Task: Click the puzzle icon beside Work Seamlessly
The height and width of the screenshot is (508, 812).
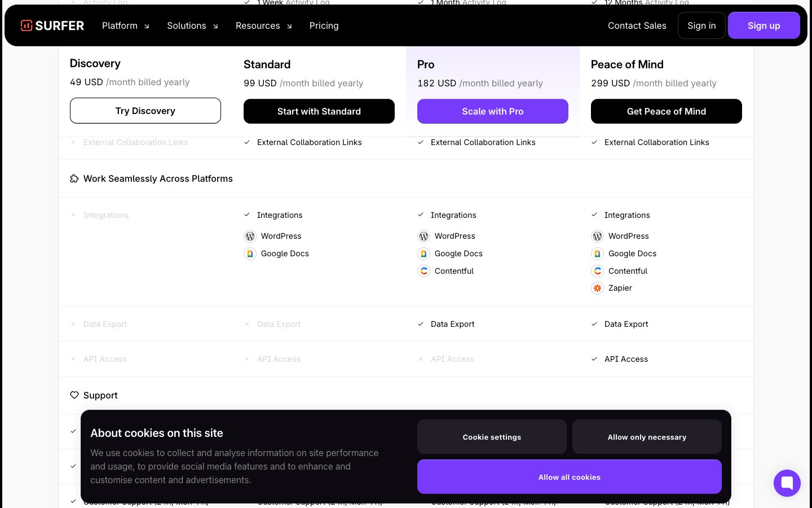Action: [x=74, y=179]
